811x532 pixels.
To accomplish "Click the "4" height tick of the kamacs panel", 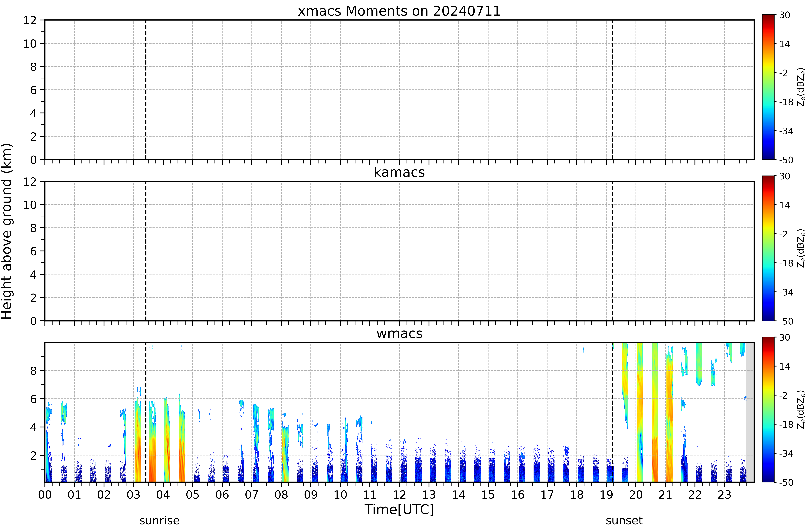I will (33, 274).
